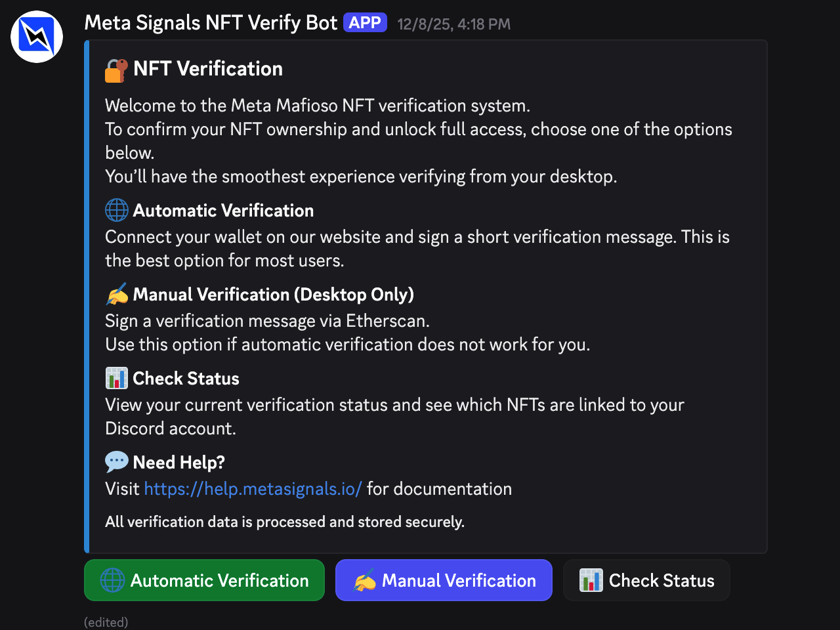This screenshot has height=630, width=840.
Task: Click the NFT Verification embed title text
Action: coord(208,69)
